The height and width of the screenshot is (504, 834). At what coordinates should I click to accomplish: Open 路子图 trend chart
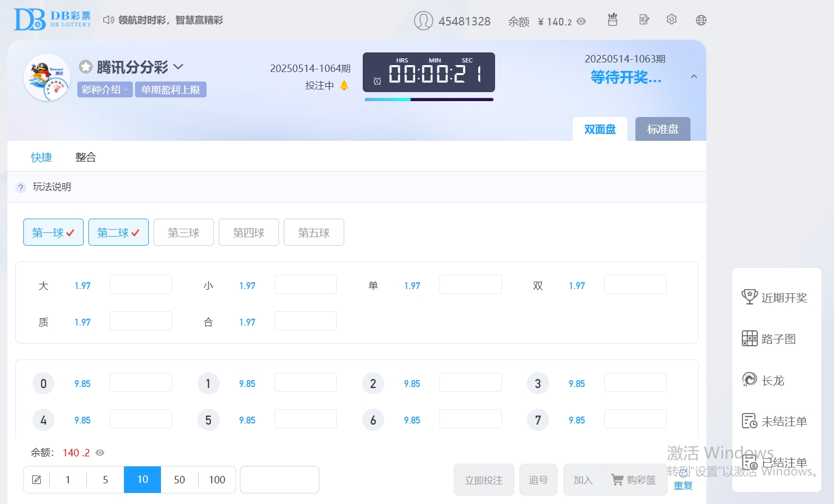point(769,339)
